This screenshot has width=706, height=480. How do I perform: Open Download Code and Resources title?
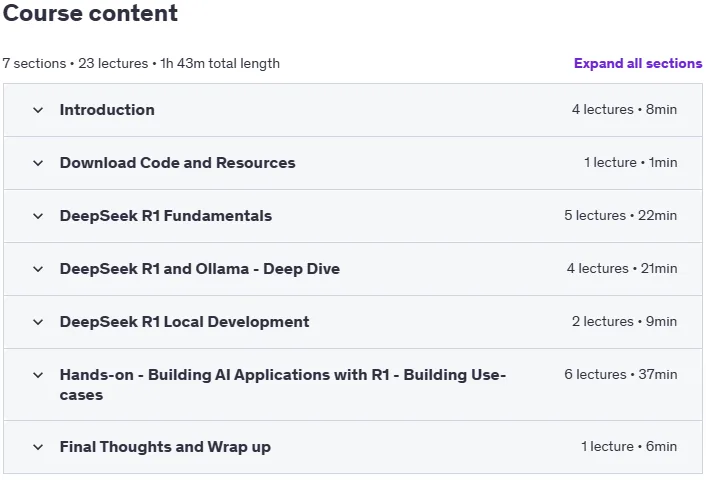(x=177, y=163)
